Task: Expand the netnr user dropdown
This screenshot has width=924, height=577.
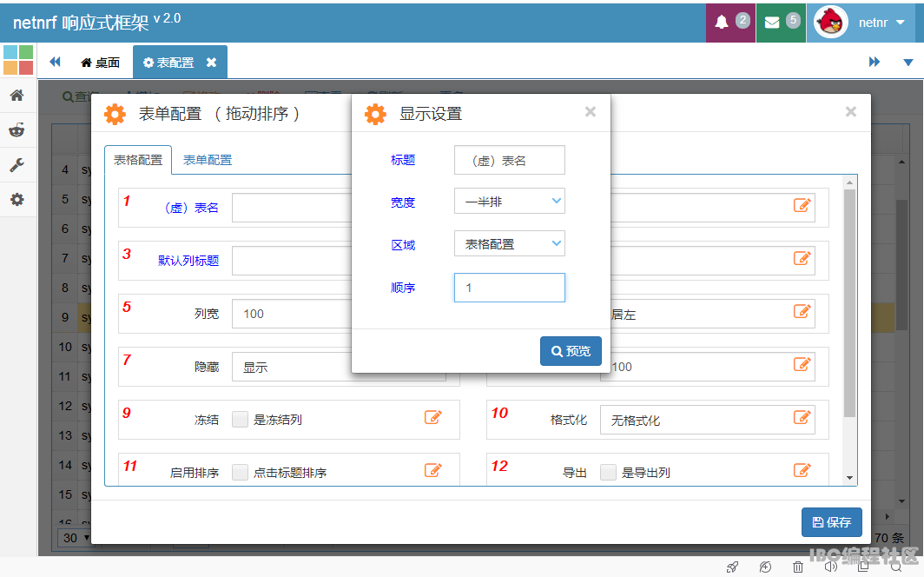Action: pyautogui.click(x=881, y=23)
